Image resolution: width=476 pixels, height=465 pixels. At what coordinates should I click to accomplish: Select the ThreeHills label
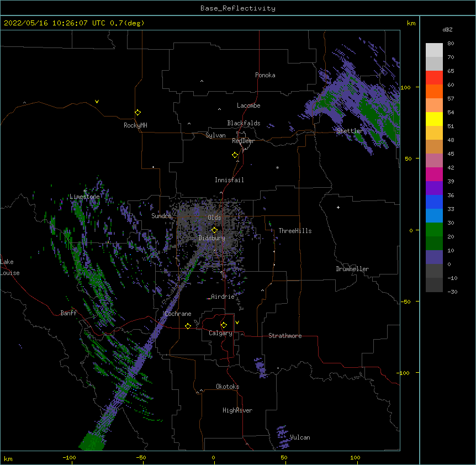click(x=295, y=231)
